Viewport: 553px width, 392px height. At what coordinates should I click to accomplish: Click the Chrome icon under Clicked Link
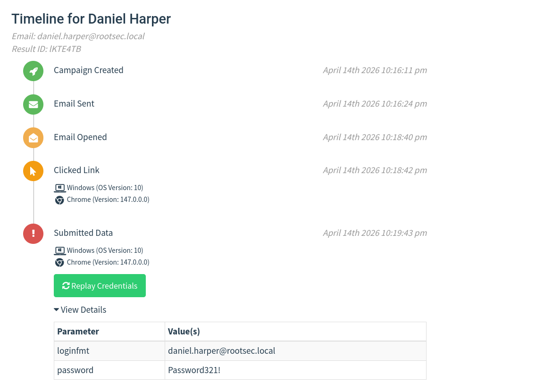(59, 200)
